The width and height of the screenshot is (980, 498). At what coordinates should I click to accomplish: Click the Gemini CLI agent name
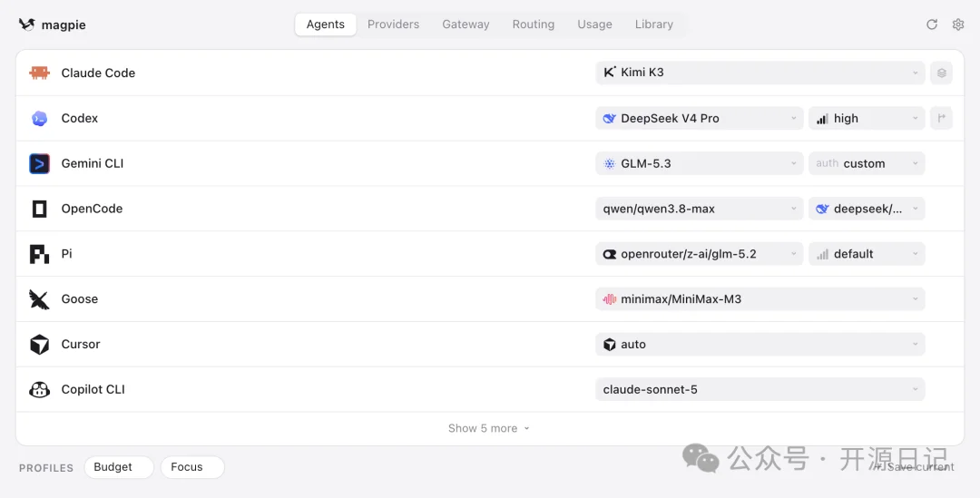click(x=93, y=163)
